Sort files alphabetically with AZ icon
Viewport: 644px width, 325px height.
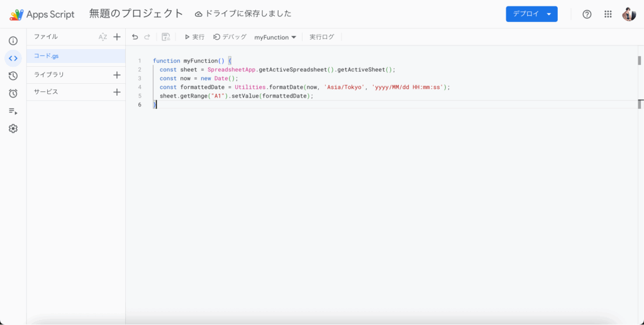coord(103,37)
